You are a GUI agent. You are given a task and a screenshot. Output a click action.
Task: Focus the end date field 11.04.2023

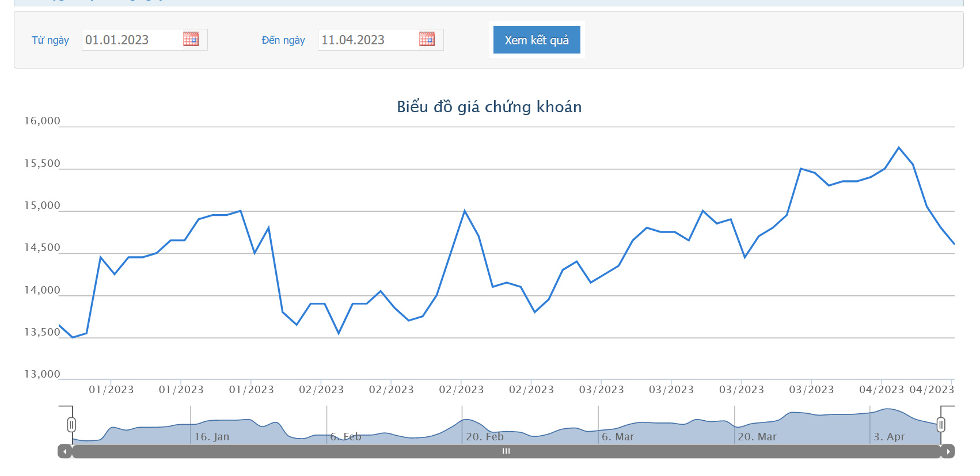click(x=369, y=40)
